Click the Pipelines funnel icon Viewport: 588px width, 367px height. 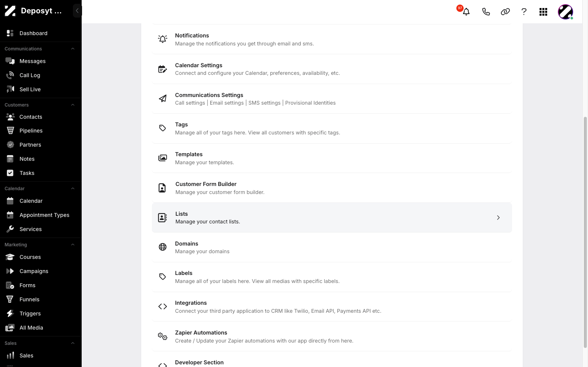[x=10, y=131]
